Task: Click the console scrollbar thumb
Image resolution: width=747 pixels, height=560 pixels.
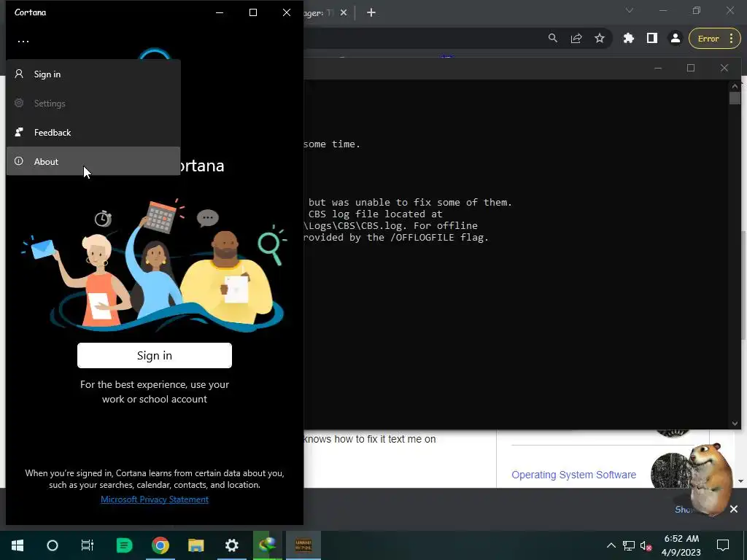Action: click(735, 98)
